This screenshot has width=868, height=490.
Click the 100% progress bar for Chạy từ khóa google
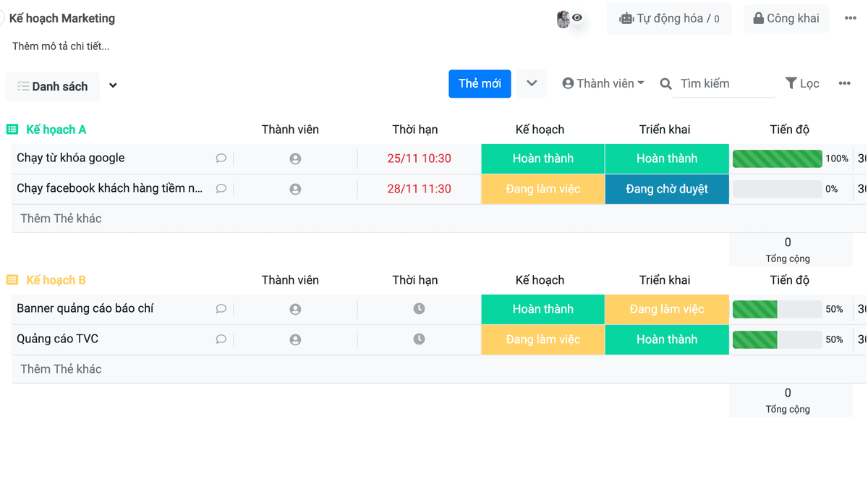pyautogui.click(x=777, y=159)
